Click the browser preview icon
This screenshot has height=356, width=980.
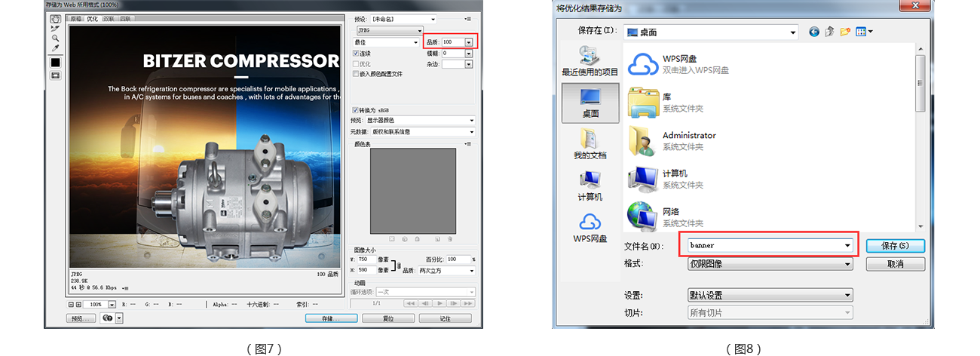pos(107,318)
